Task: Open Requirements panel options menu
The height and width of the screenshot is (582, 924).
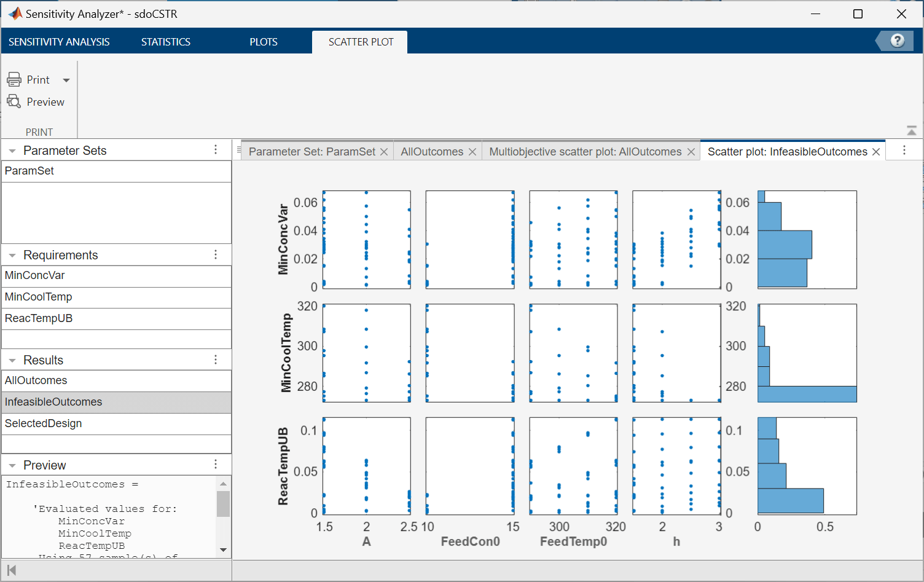Action: (x=216, y=254)
